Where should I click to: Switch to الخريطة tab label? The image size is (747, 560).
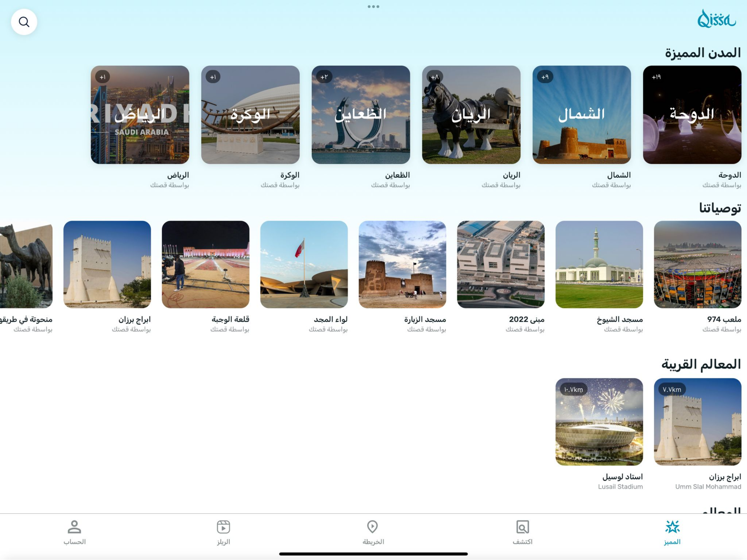(373, 542)
